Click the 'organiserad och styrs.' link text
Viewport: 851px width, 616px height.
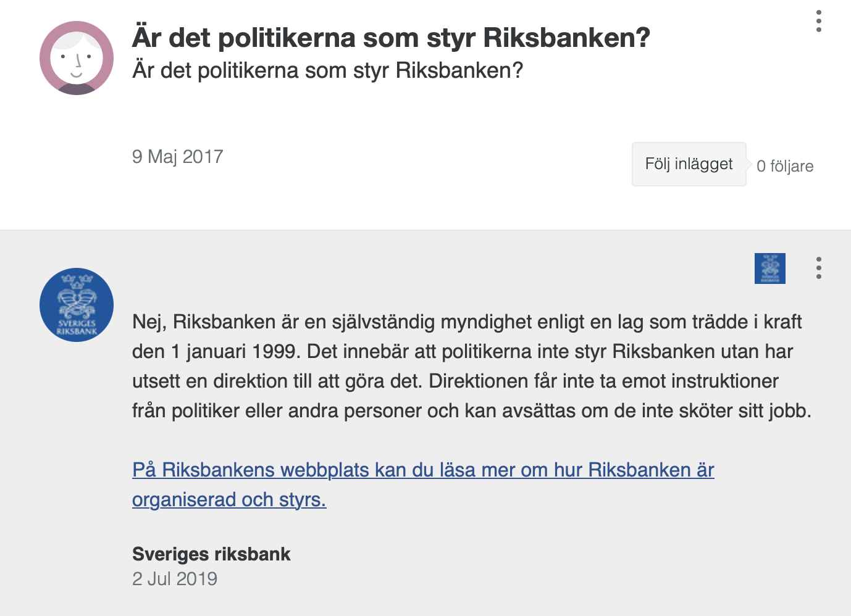click(229, 499)
